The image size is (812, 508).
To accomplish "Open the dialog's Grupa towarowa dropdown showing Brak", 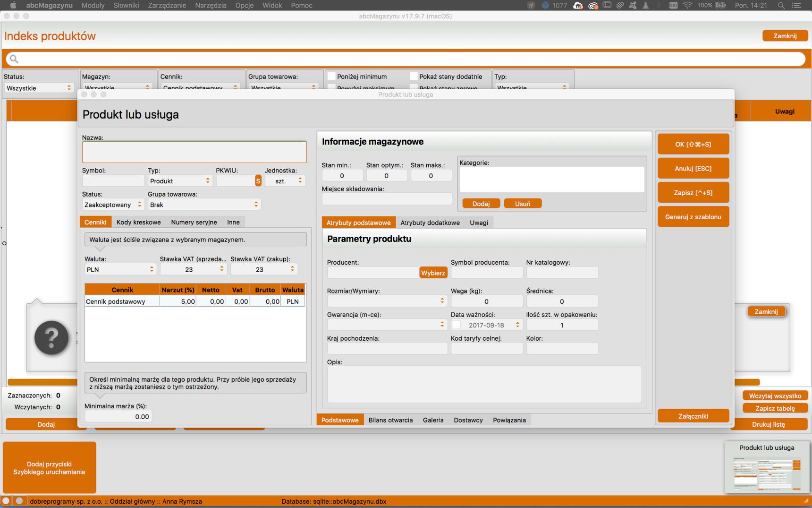I will click(x=204, y=205).
